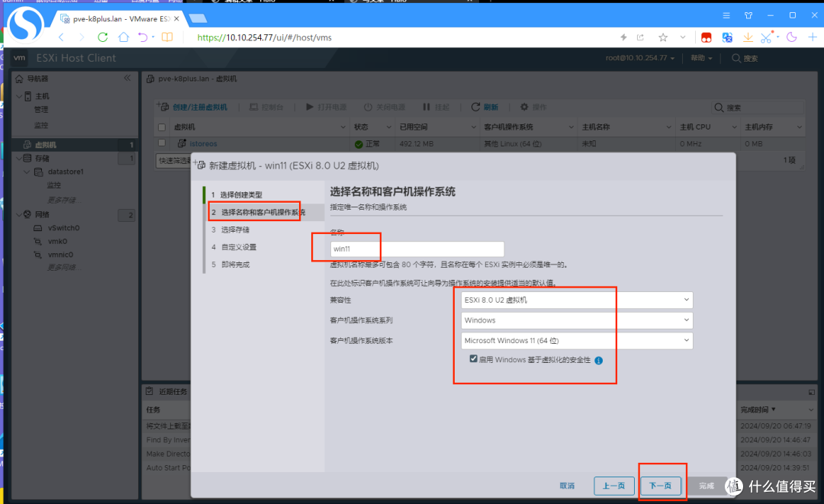This screenshot has height=504, width=824.
Task: Open the browser skin shirt icon
Action: (x=748, y=16)
